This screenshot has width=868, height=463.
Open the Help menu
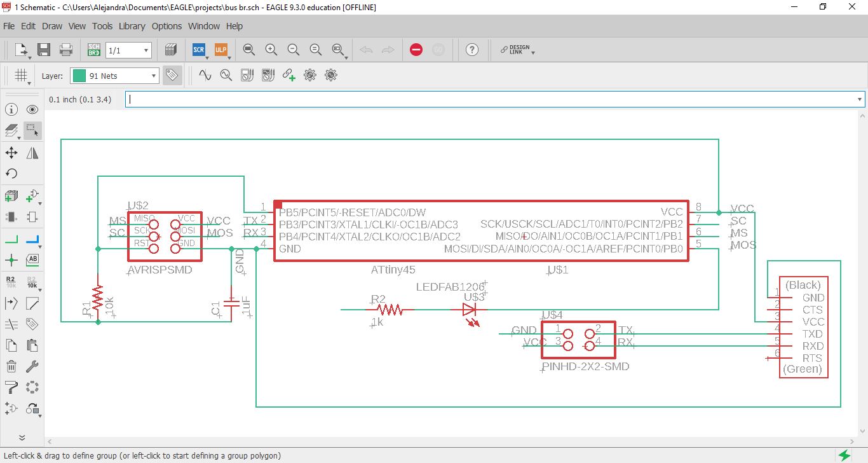pos(234,26)
